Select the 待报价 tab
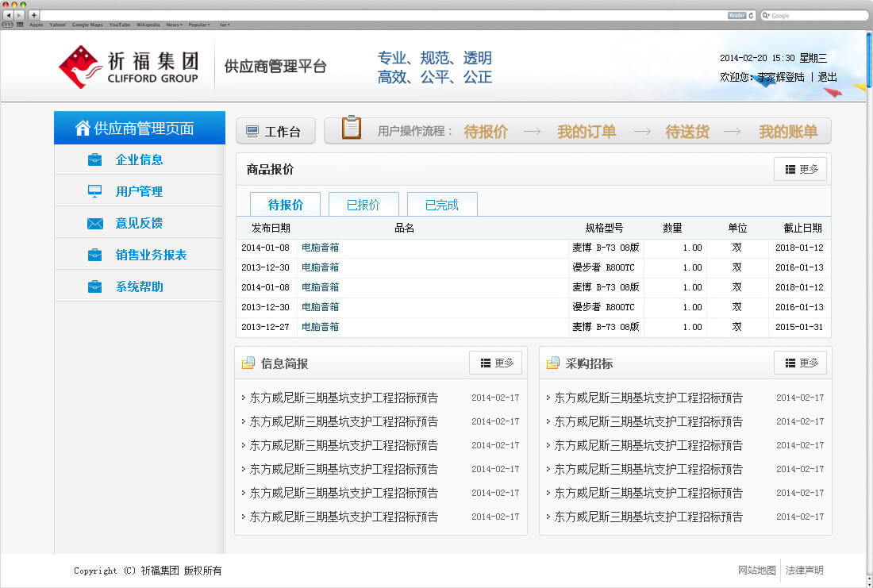This screenshot has width=873, height=588. [x=285, y=205]
